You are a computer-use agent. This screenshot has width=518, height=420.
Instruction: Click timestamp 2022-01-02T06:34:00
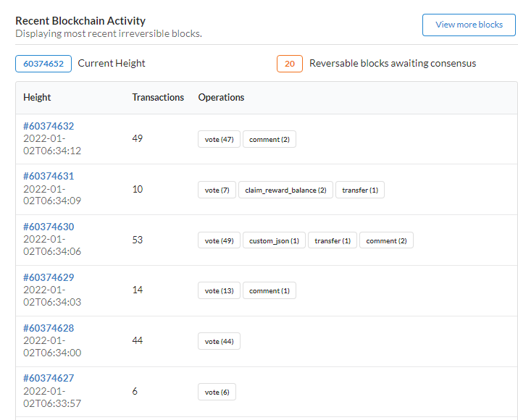52,346
